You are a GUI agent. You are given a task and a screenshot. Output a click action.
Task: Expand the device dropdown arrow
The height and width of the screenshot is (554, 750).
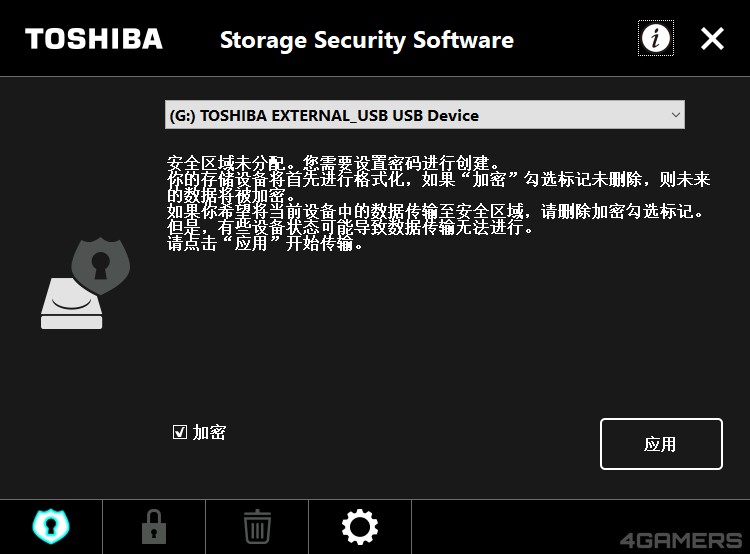[x=676, y=115]
